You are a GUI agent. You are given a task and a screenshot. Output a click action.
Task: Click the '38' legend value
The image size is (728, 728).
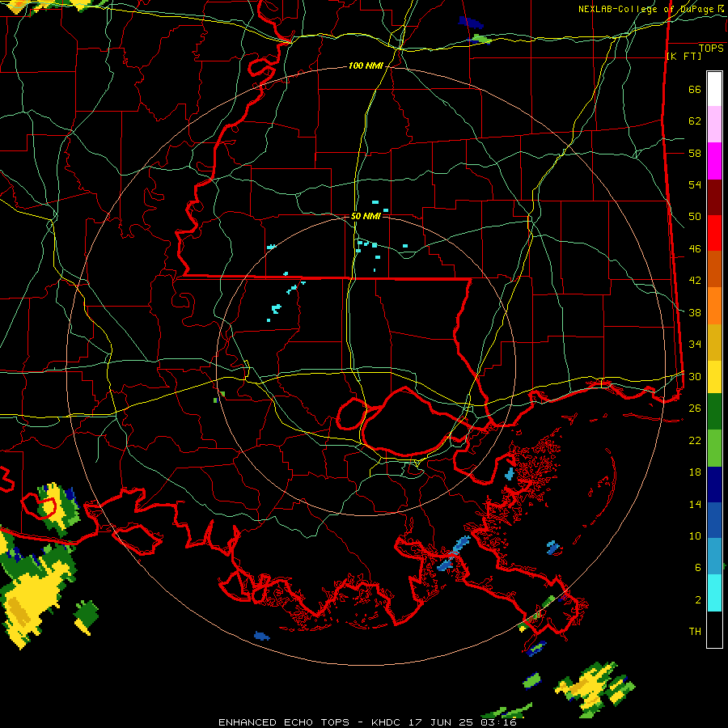[695, 312]
